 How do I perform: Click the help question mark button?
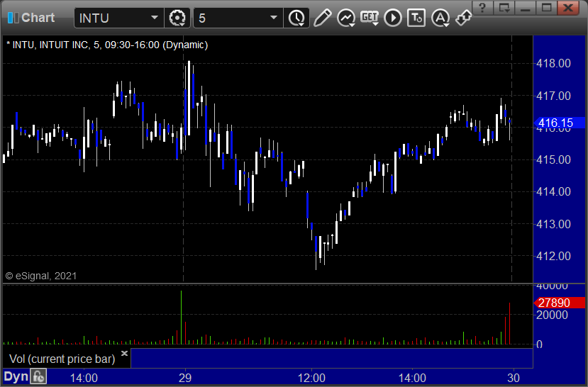tap(482, 8)
